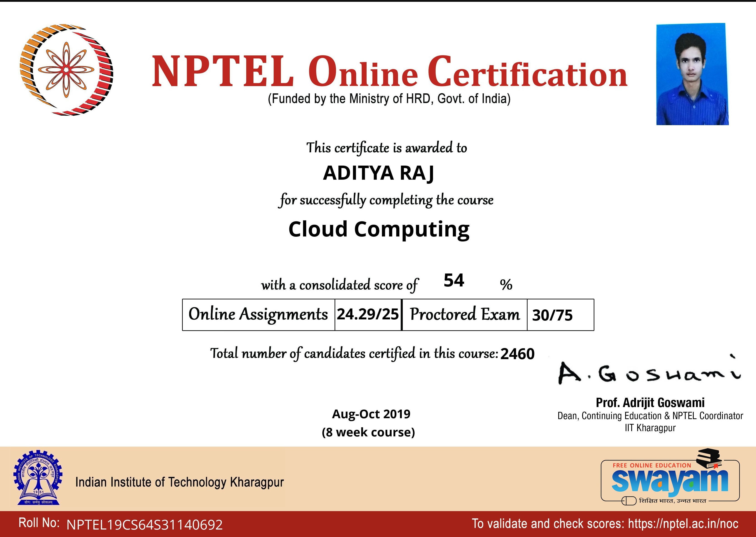Viewport: 756px width, 537px height.
Task: Click the Hindi tagline under the Swayam logo
Action: pos(673,501)
